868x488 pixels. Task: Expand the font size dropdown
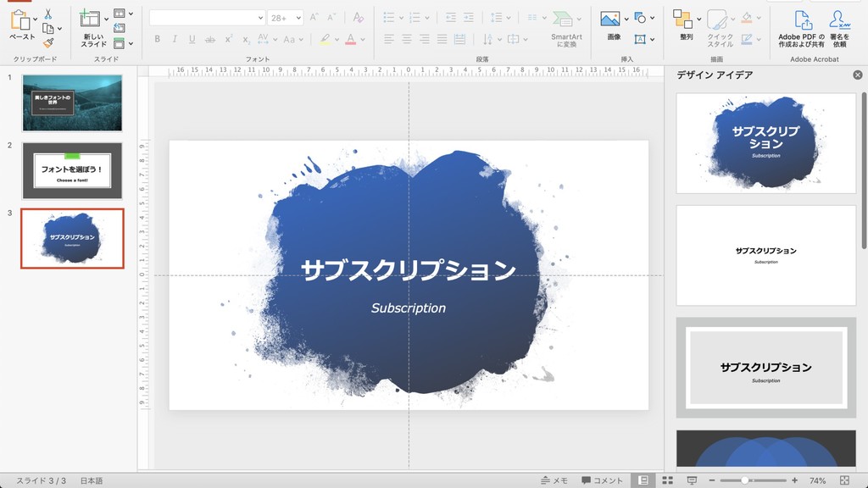(298, 18)
